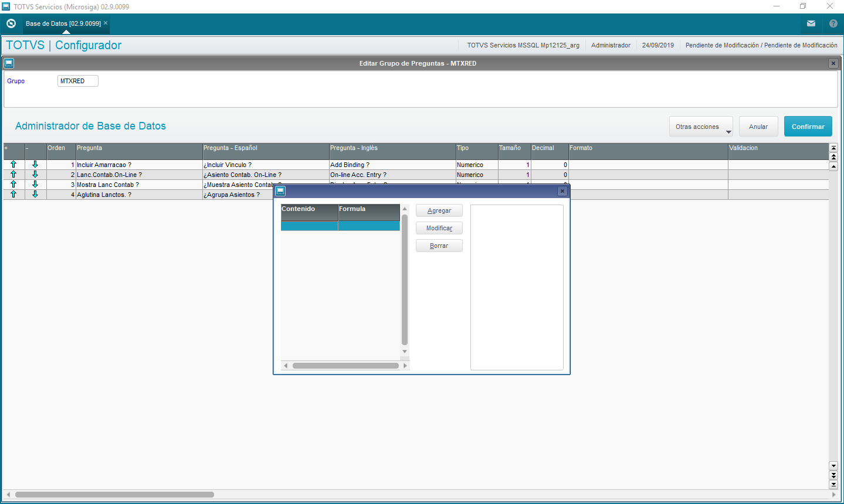The image size is (844, 504).
Task: Click the 'Add Binding ?' cell
Action: (392, 165)
